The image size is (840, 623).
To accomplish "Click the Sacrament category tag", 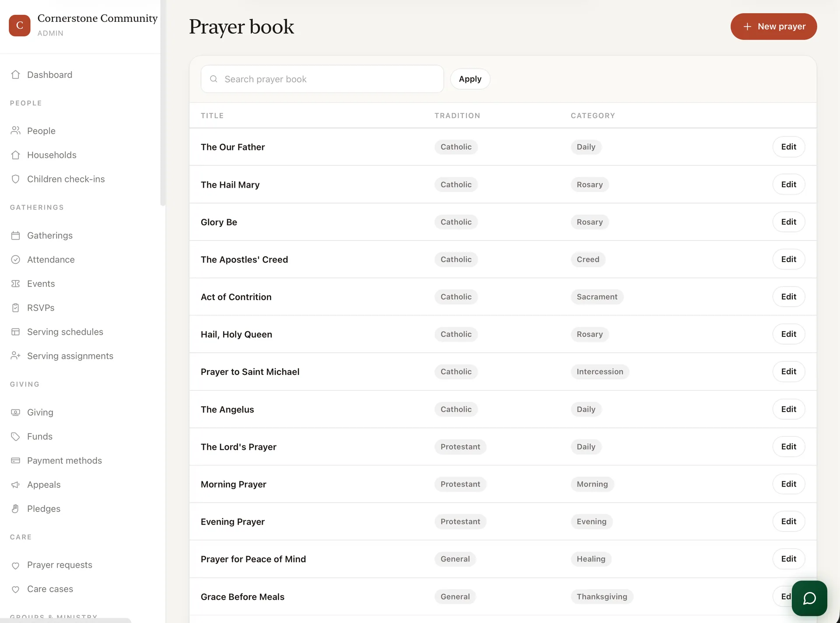I will point(597,297).
